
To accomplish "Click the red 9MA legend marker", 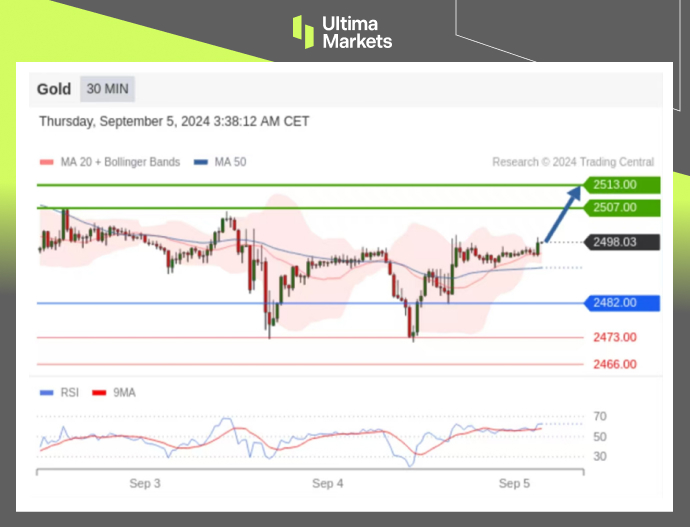I will click(x=99, y=393).
